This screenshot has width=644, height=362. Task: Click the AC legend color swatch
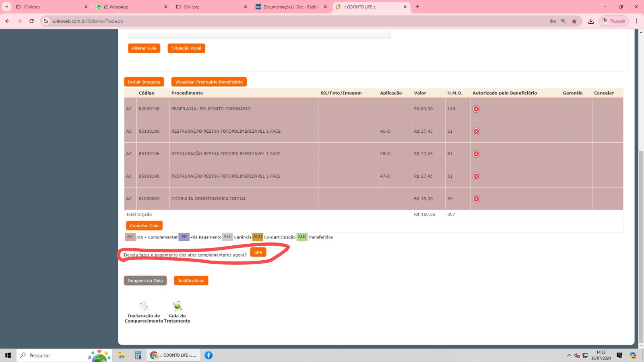click(130, 237)
